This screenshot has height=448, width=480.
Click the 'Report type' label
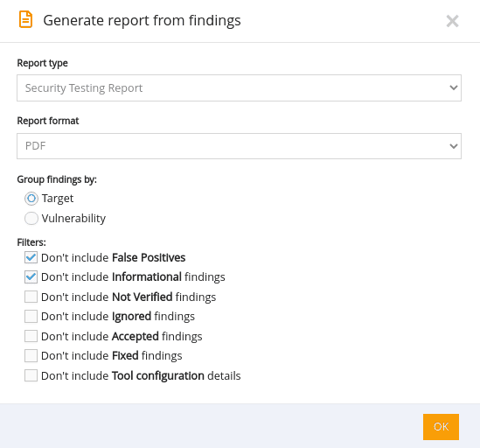coord(42,63)
